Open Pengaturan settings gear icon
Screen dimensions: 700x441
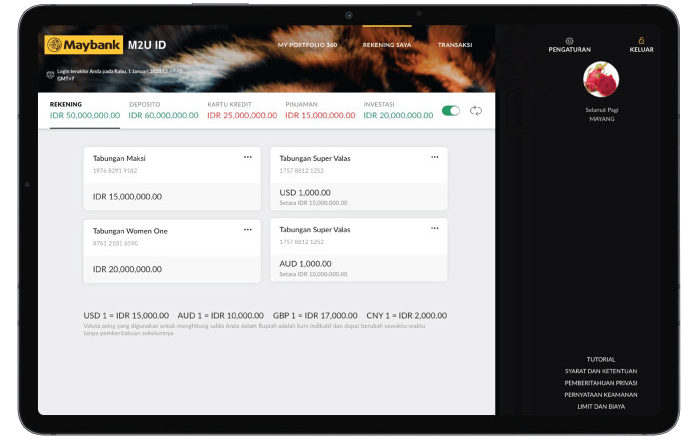[x=569, y=41]
